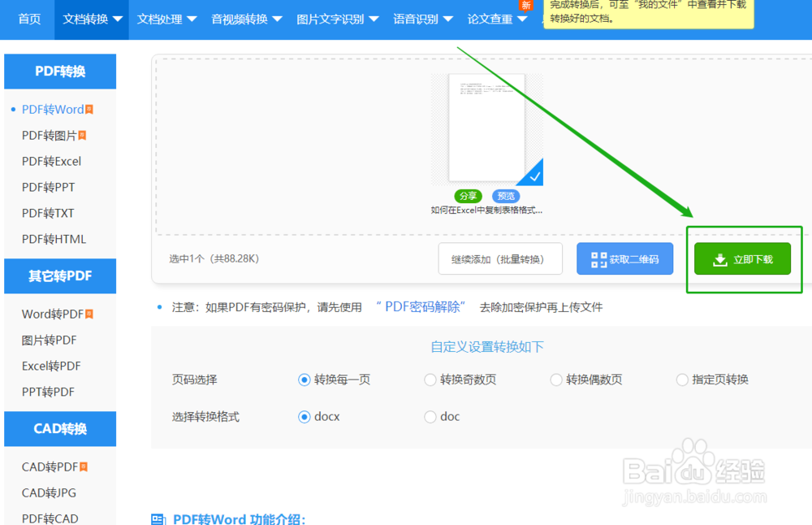Go to the 首页 tab

[28, 18]
